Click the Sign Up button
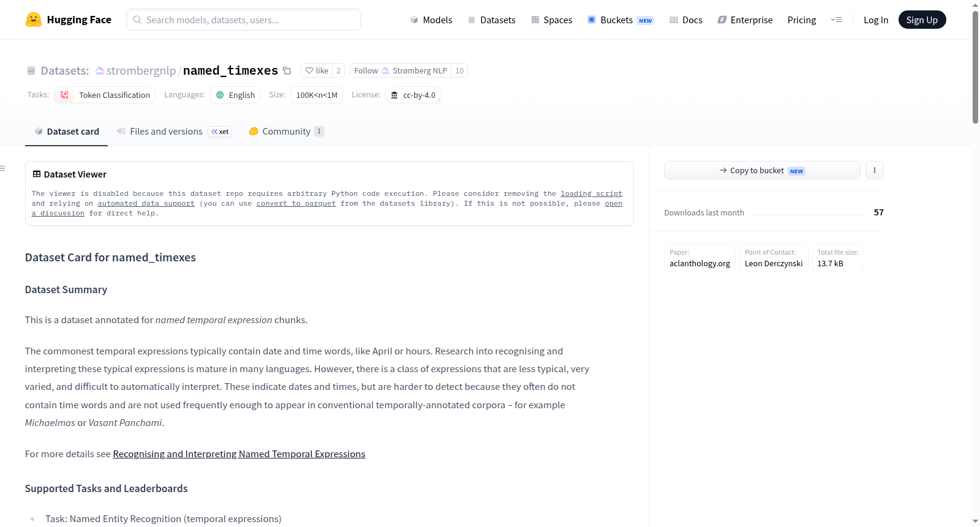Screen dimensions: 980x527 [922, 20]
